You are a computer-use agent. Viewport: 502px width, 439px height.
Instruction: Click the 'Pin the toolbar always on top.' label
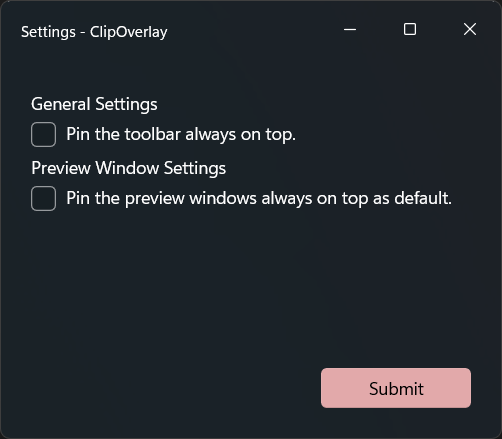click(181, 134)
